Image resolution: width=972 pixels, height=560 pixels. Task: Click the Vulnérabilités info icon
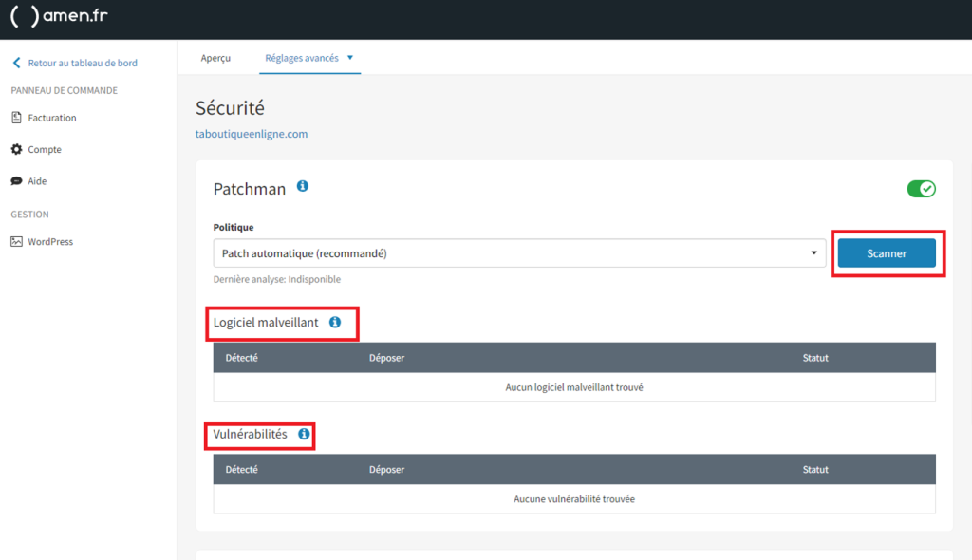coord(304,434)
